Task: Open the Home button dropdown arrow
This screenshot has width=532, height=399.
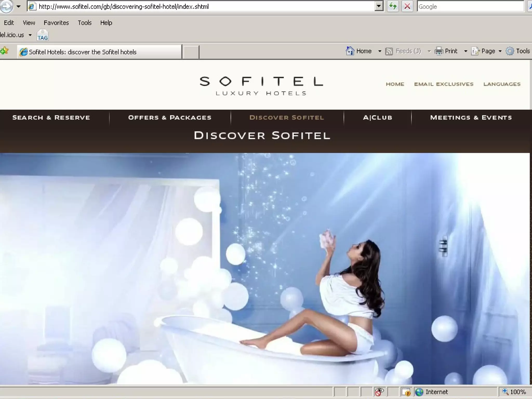Action: pos(380,51)
